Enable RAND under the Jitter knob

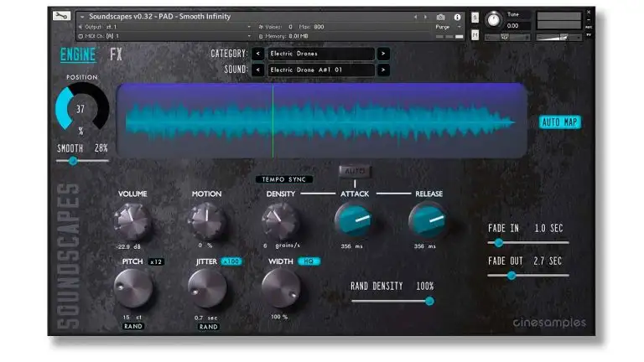209,327
